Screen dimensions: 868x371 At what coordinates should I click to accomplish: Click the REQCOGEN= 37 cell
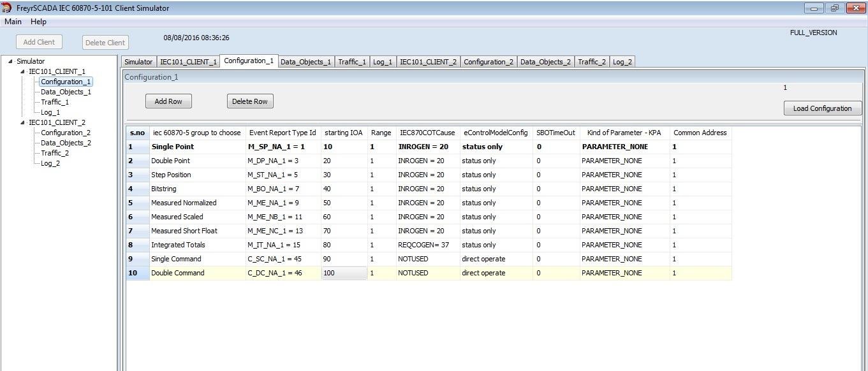(x=427, y=245)
